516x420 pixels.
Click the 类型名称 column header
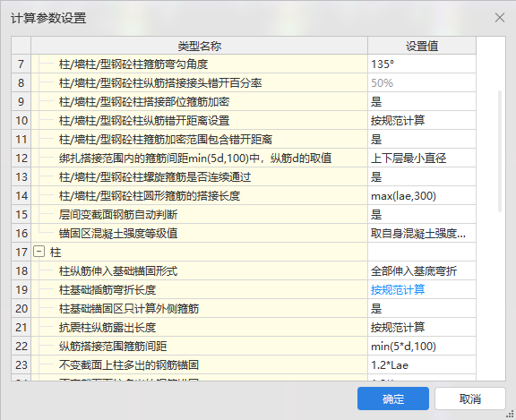(x=199, y=46)
